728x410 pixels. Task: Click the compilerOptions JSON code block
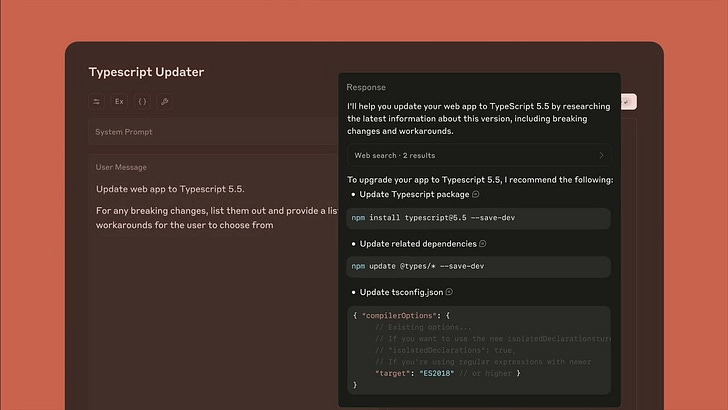tap(478, 350)
